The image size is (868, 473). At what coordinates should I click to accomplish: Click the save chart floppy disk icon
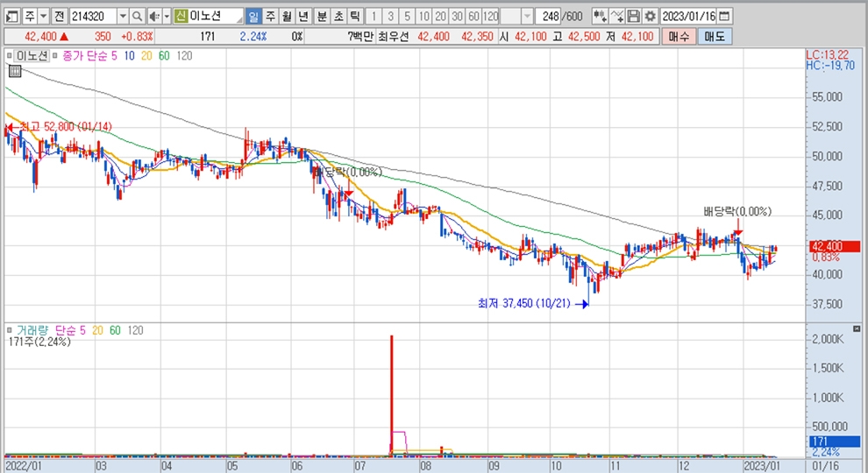[633, 17]
